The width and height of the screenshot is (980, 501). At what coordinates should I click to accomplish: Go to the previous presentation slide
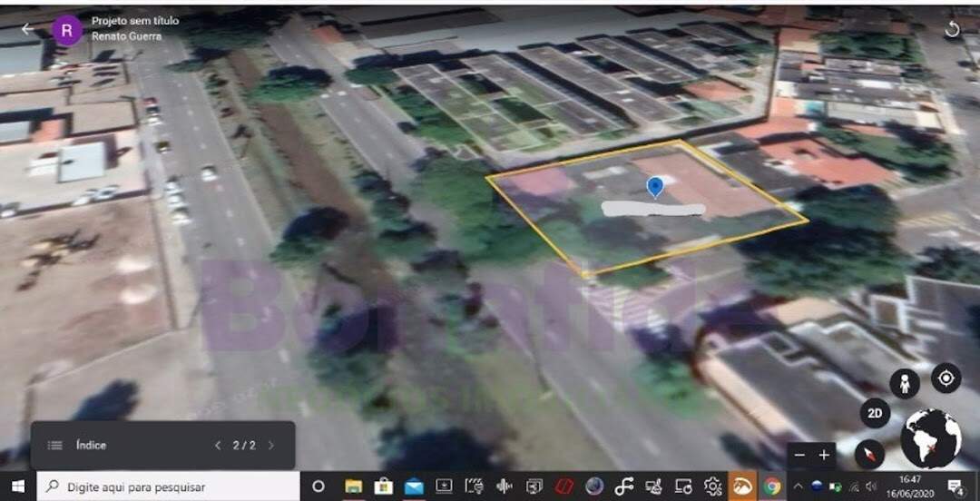tap(218, 446)
